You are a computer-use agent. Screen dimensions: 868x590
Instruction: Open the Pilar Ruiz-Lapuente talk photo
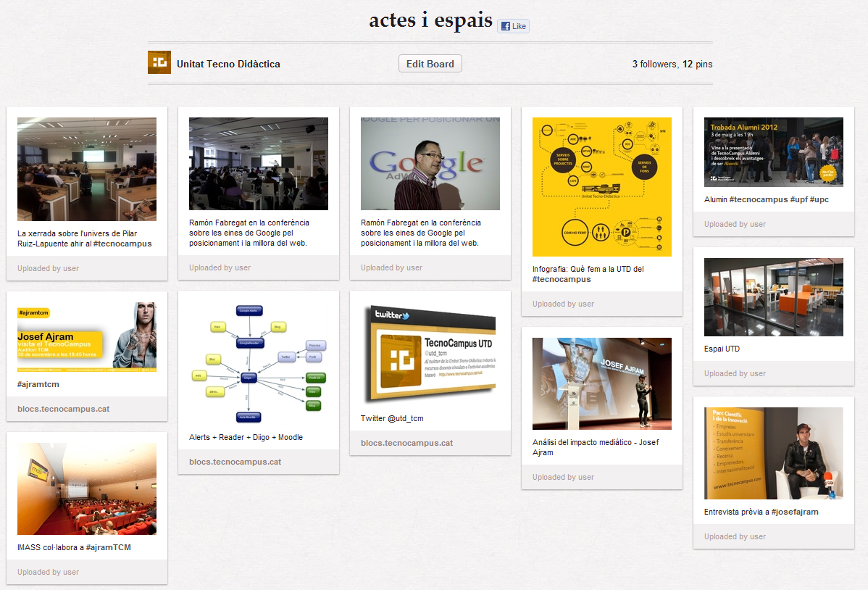pyautogui.click(x=87, y=169)
